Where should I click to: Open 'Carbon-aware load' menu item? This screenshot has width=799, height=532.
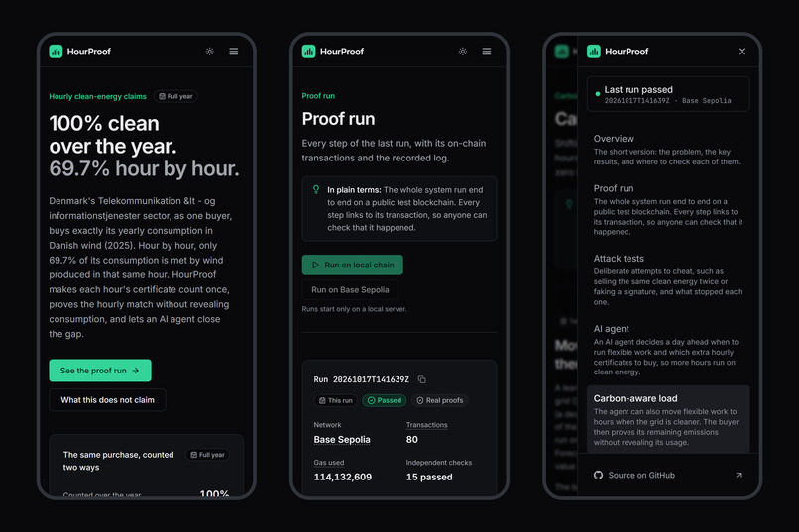(x=668, y=419)
